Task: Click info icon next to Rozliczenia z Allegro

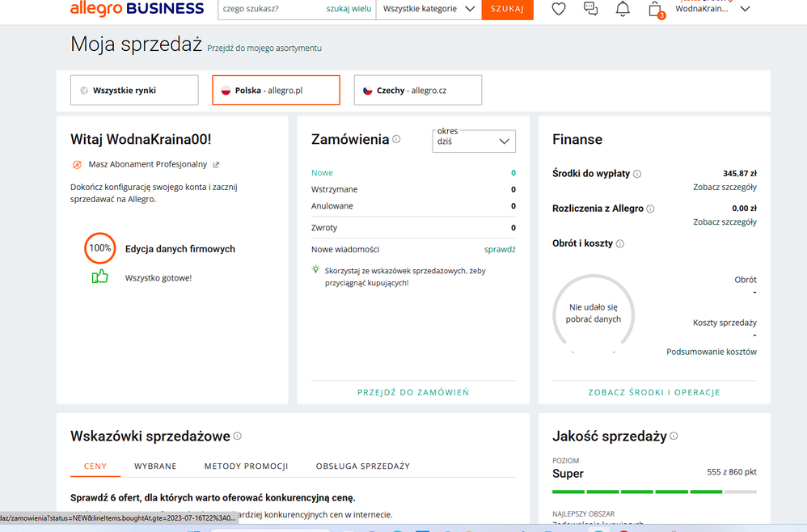Action: [650, 209]
